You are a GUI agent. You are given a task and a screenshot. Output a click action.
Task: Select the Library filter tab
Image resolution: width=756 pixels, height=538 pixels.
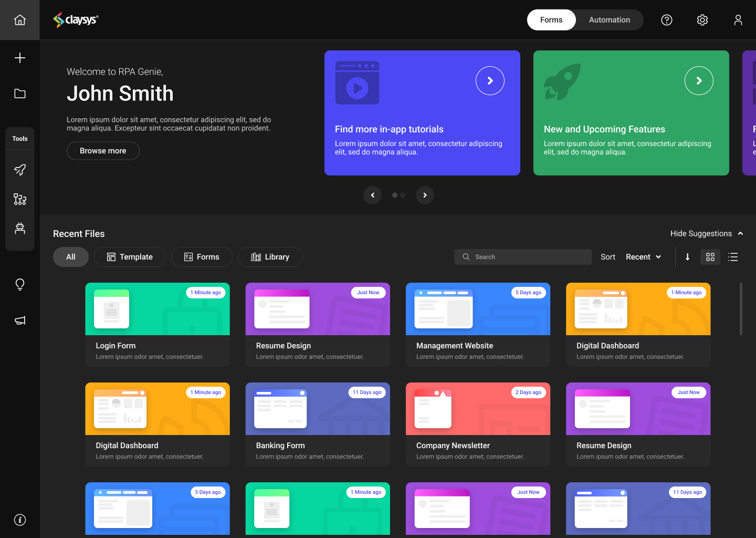click(270, 257)
